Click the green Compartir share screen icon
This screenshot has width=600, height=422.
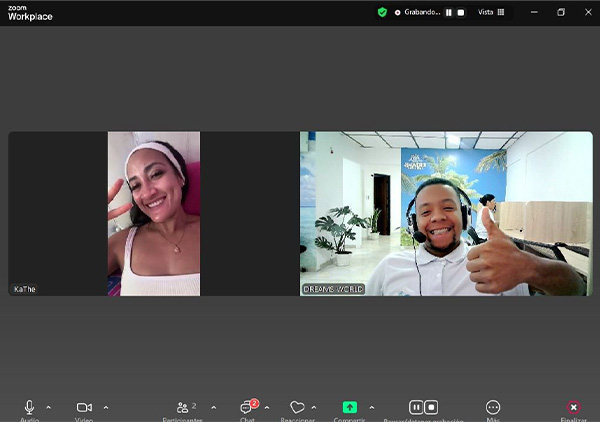click(x=349, y=407)
